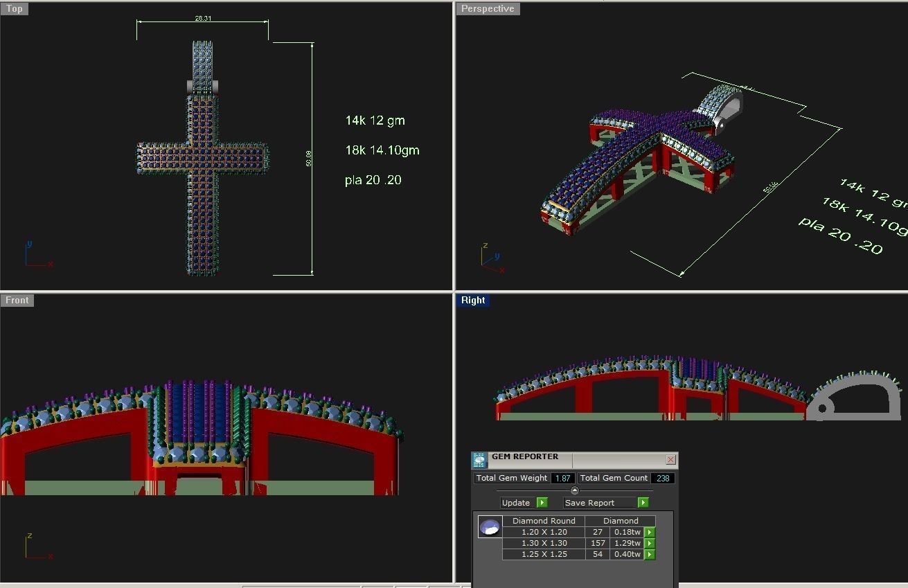908x588 pixels.
Task: Click the Gem Reporter panel icon
Action: point(479,461)
